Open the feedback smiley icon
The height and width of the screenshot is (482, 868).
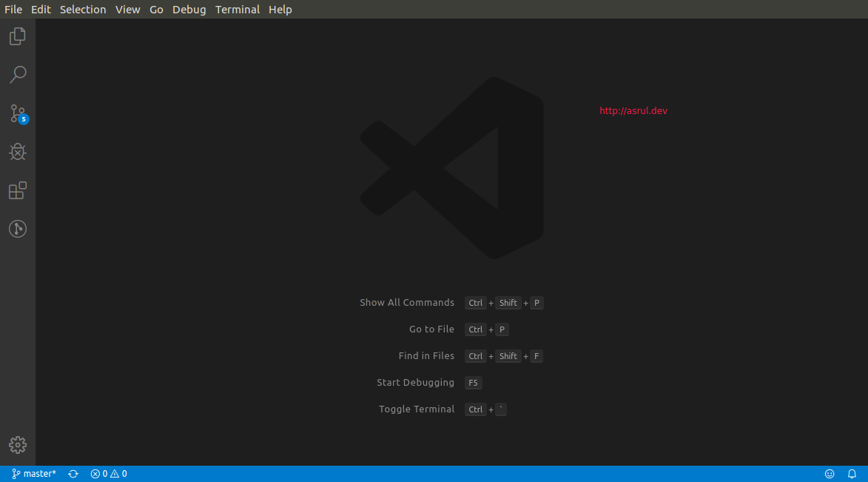tap(830, 474)
